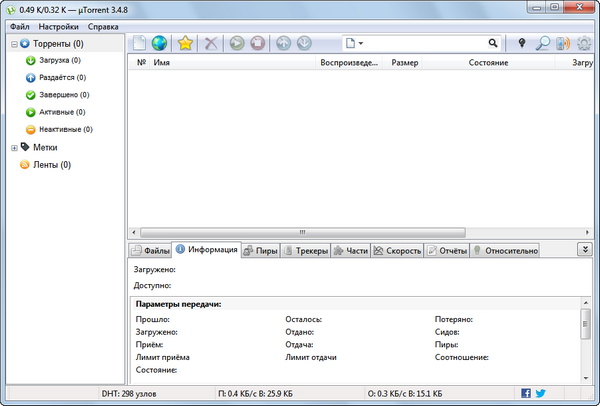Image resolution: width=600 pixels, height=406 pixels.
Task: Click the Facebook icon in status bar
Action: (x=526, y=394)
